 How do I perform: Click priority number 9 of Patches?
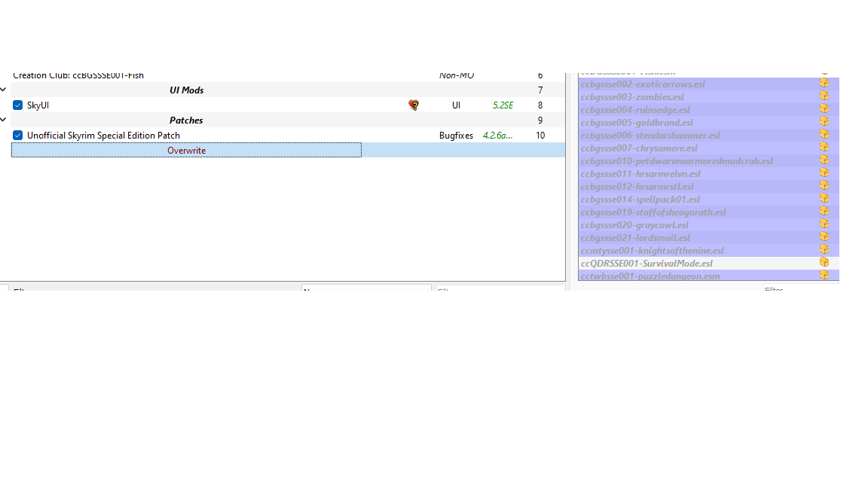point(540,120)
